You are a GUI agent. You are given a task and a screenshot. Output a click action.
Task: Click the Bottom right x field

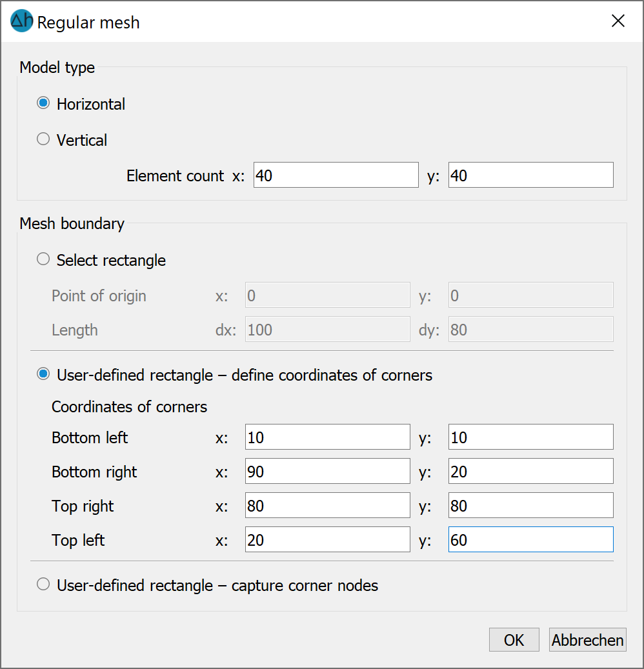point(328,471)
